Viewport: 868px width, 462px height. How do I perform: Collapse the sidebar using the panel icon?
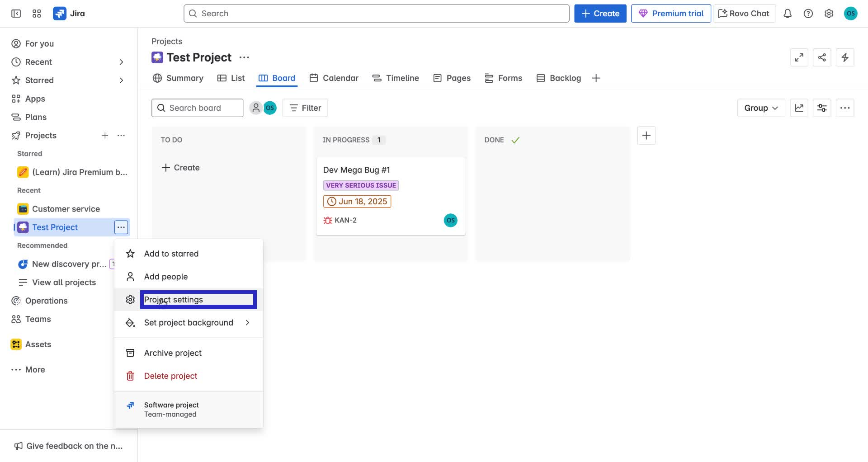[15, 13]
